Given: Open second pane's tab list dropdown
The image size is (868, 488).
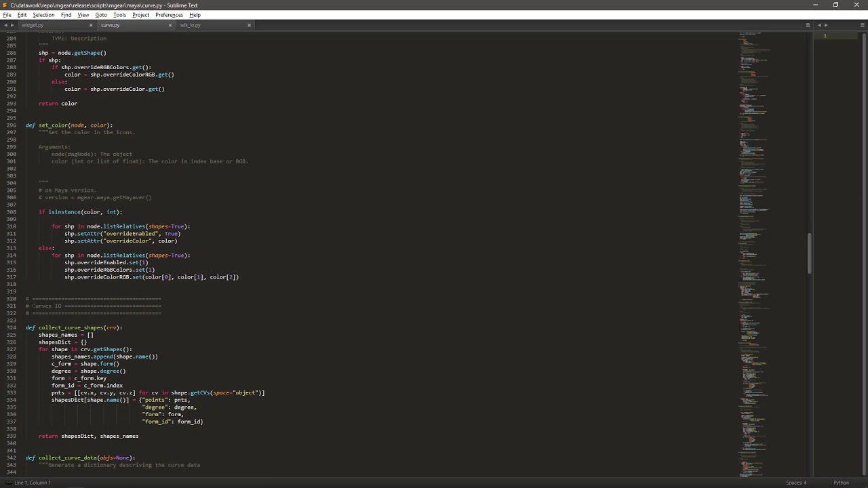Looking at the screenshot, I should (x=862, y=25).
